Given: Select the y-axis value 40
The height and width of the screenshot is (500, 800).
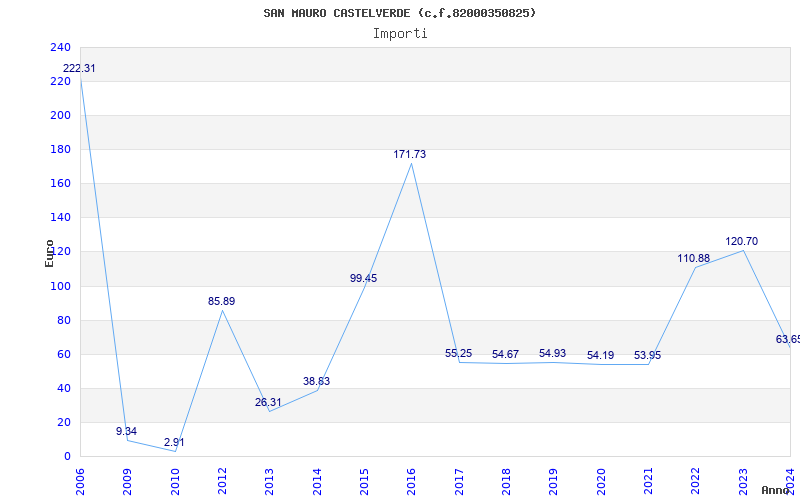Looking at the screenshot, I should [x=64, y=388].
